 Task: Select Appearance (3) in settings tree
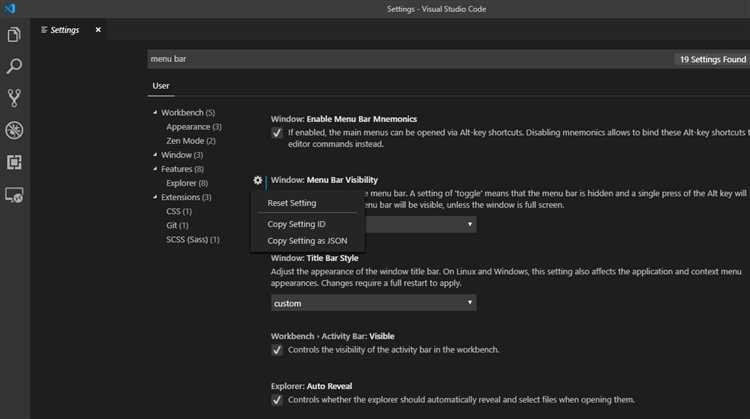coord(194,127)
